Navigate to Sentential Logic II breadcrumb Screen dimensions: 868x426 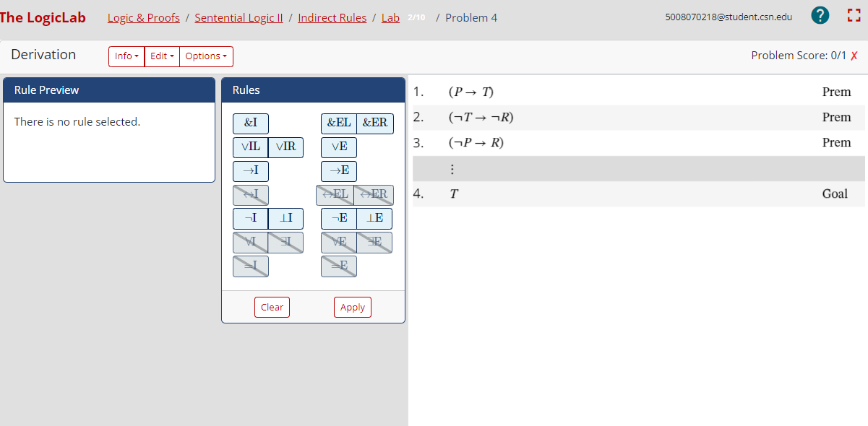tap(239, 17)
